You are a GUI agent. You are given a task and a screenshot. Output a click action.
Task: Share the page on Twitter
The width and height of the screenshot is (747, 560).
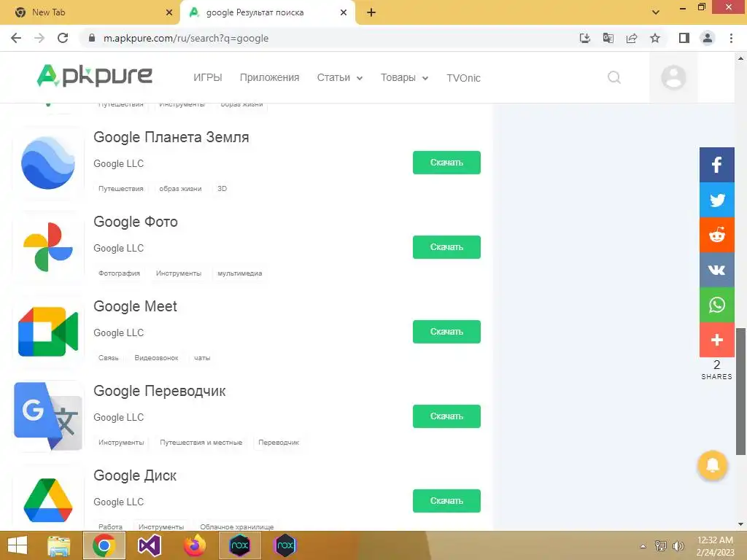(x=716, y=200)
